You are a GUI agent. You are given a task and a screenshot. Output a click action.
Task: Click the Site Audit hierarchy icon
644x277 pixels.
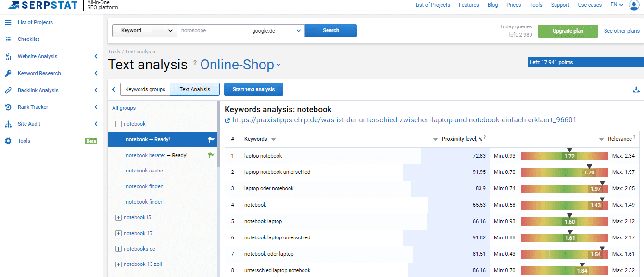[x=8, y=124]
